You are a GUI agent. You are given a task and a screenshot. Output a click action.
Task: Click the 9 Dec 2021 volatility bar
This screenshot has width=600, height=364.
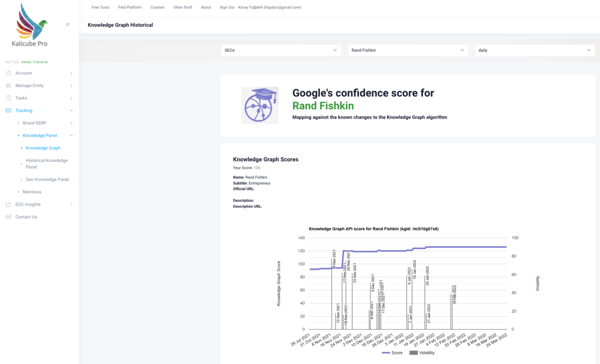(370, 306)
